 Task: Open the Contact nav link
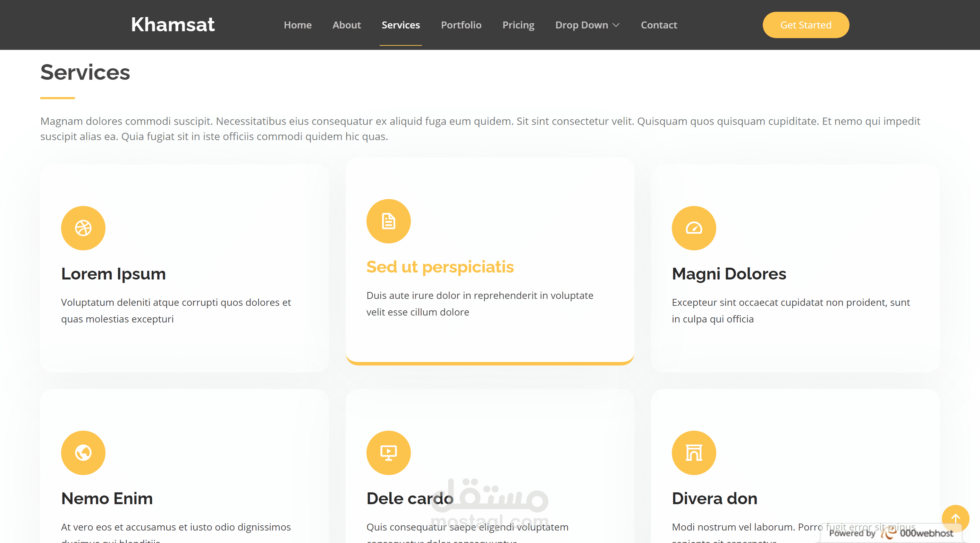(x=659, y=25)
